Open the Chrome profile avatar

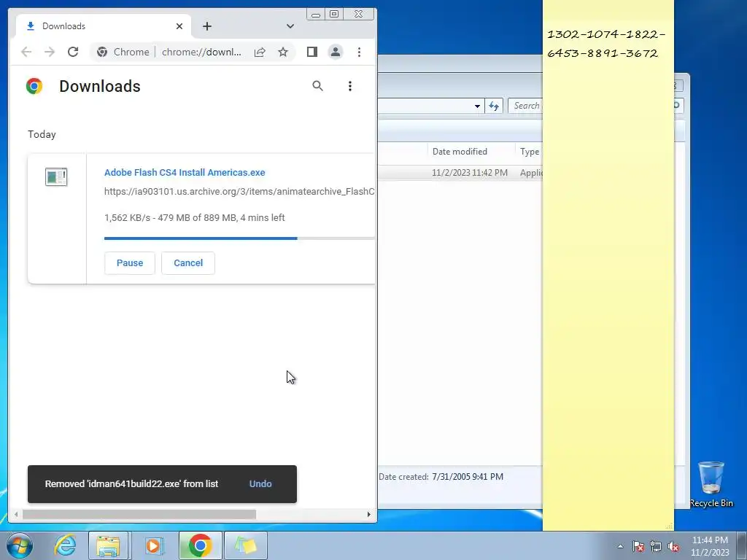click(x=336, y=52)
